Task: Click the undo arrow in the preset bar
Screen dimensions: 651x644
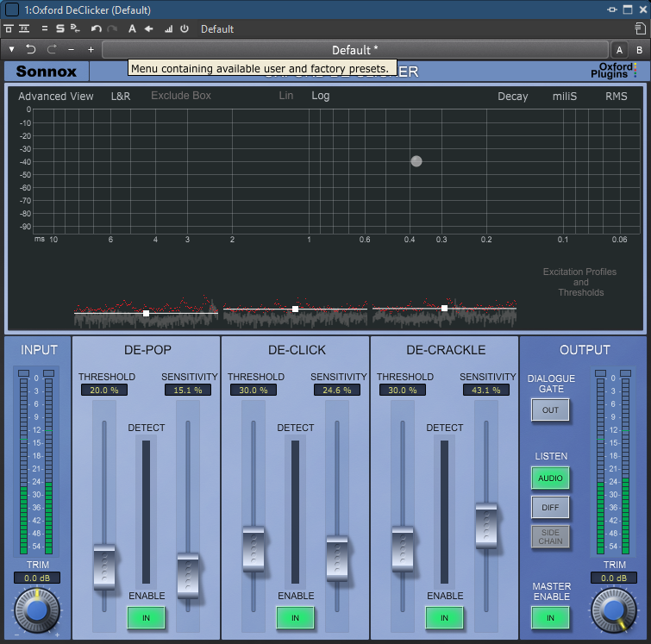Action: click(31, 50)
